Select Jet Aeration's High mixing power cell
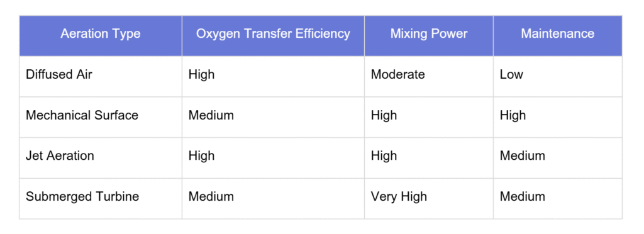The height and width of the screenshot is (234, 644). [429, 158]
